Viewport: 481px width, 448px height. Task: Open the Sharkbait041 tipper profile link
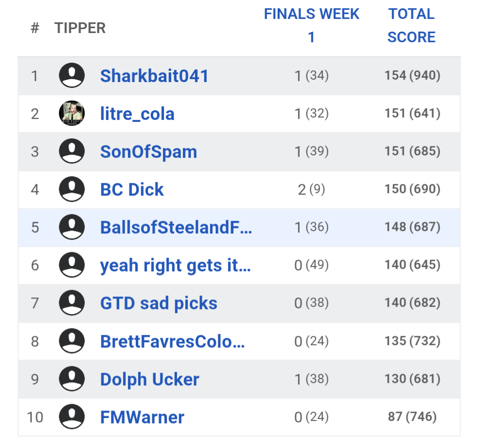(x=154, y=76)
